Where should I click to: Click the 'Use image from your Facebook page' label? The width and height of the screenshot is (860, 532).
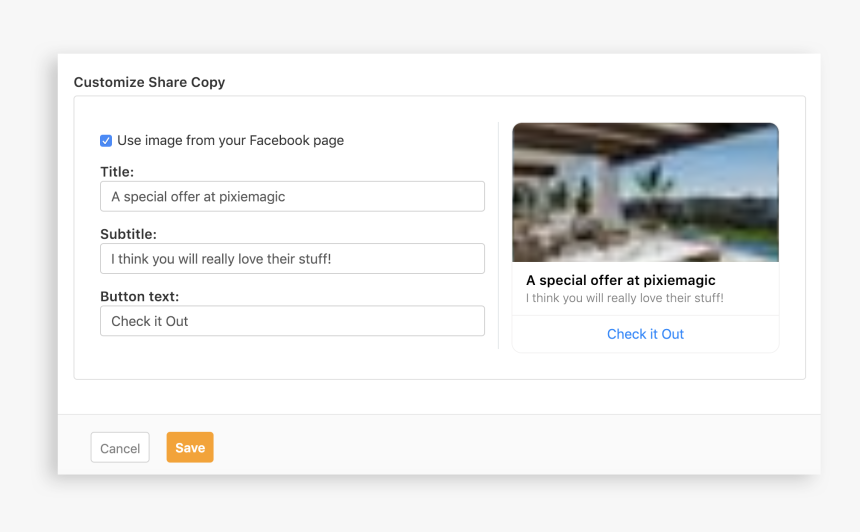click(x=230, y=141)
